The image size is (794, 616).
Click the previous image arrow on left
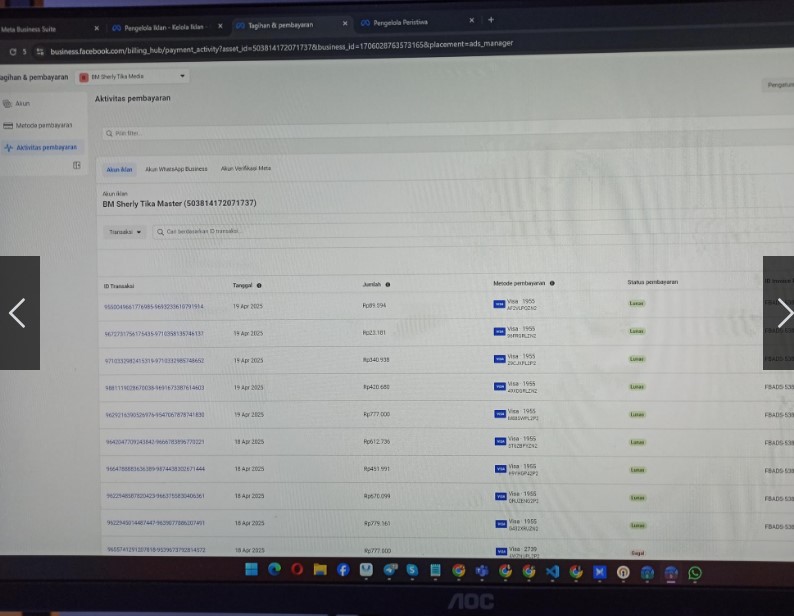[x=17, y=313]
